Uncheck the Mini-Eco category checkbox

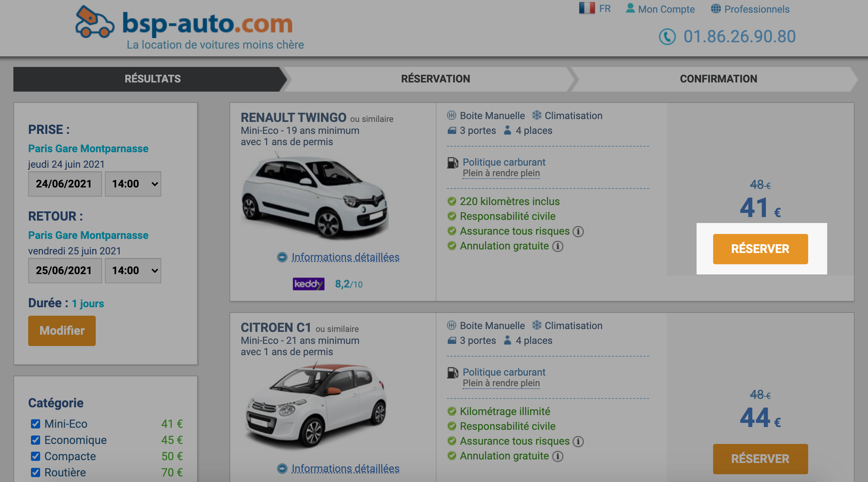(36, 424)
